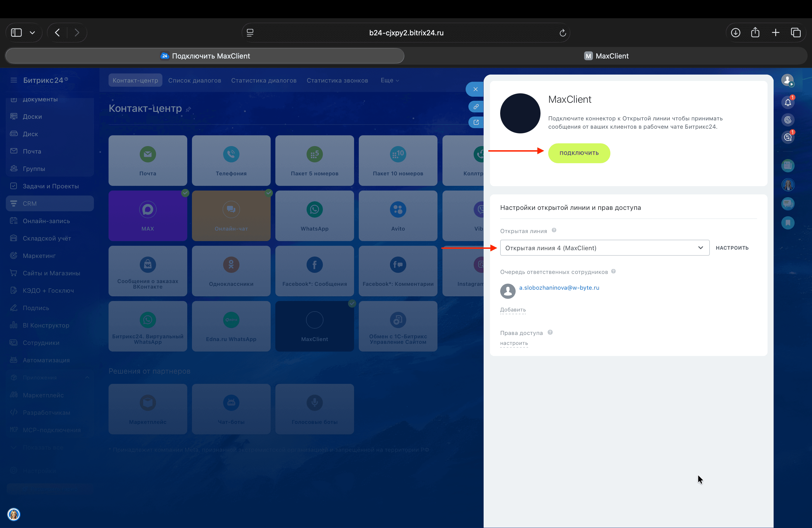Image resolution: width=812 pixels, height=528 pixels.
Task: Open the Маркетплейс partner tile
Action: 148,409
